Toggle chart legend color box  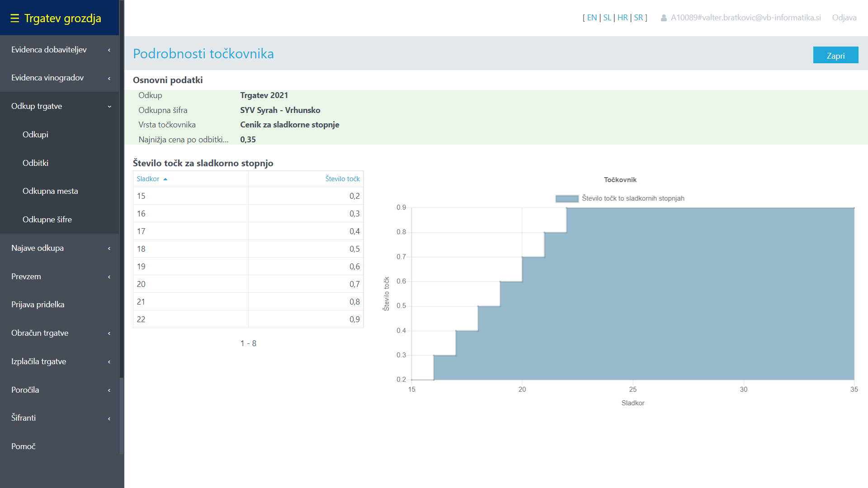click(567, 198)
